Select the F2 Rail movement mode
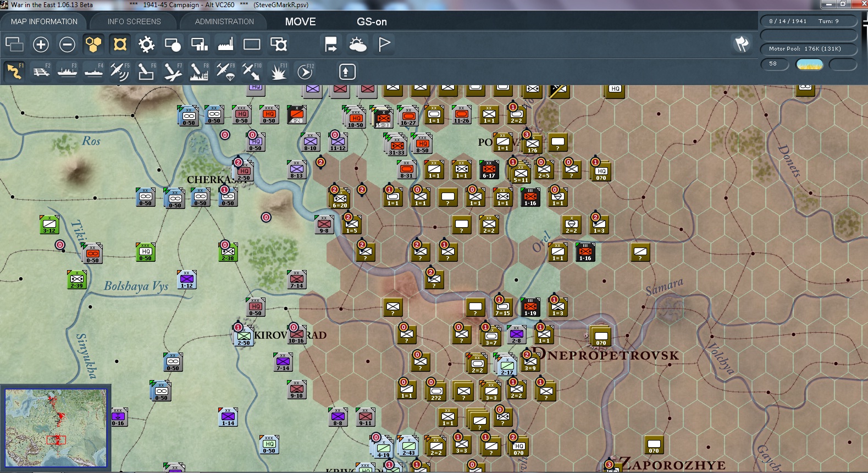Viewport: 868px width, 473px height. tap(41, 71)
